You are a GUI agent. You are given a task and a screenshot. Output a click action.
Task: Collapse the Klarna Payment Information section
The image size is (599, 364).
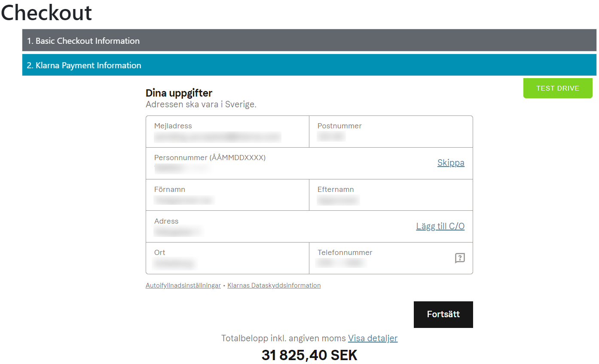click(309, 65)
